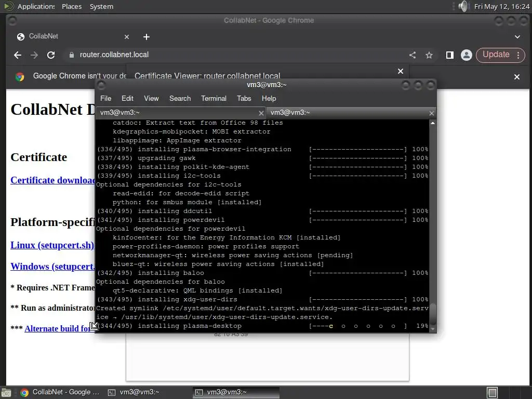
Task: Expand the Chrome tab search chevron
Action: 517,37
